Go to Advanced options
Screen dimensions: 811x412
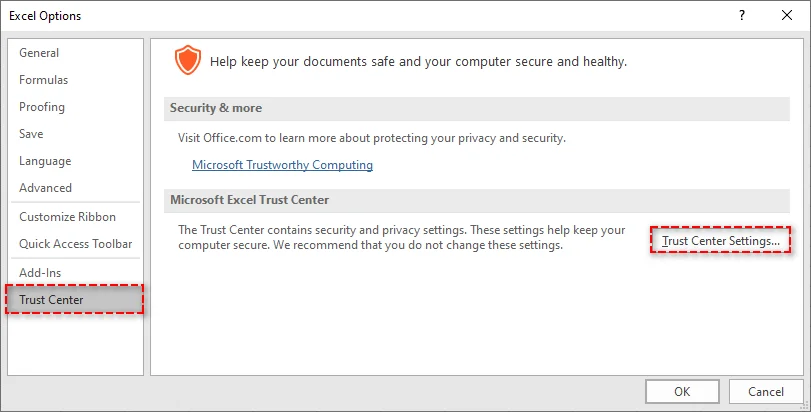pyautogui.click(x=46, y=188)
